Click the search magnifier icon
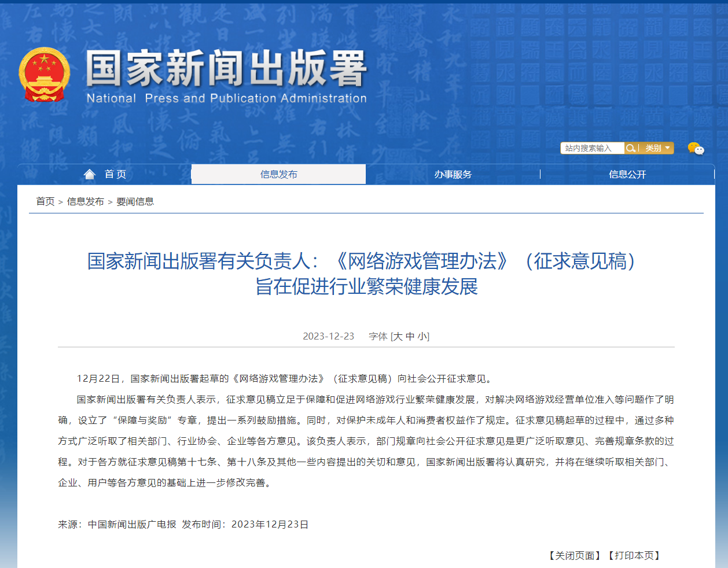This screenshot has height=568, width=728. pyautogui.click(x=631, y=148)
